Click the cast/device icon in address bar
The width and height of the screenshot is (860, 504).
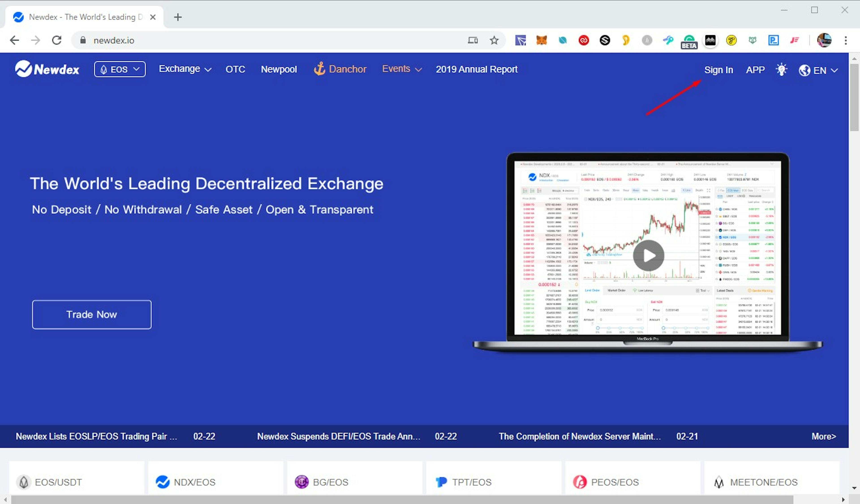[x=473, y=40]
